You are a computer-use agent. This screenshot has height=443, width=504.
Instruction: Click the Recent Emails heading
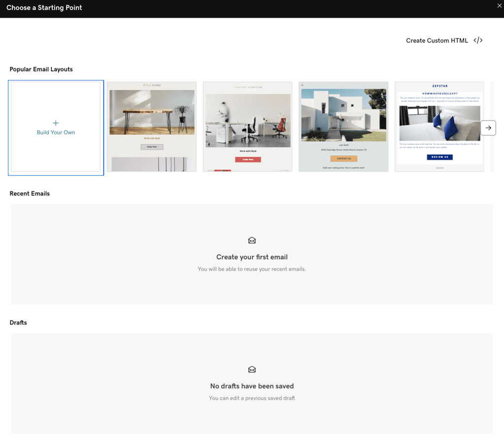(x=30, y=193)
